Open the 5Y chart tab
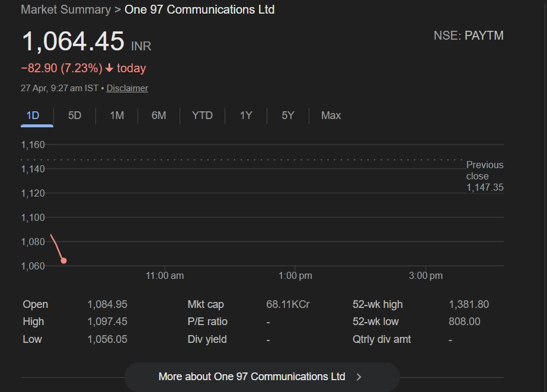This screenshot has width=547, height=392. [288, 115]
